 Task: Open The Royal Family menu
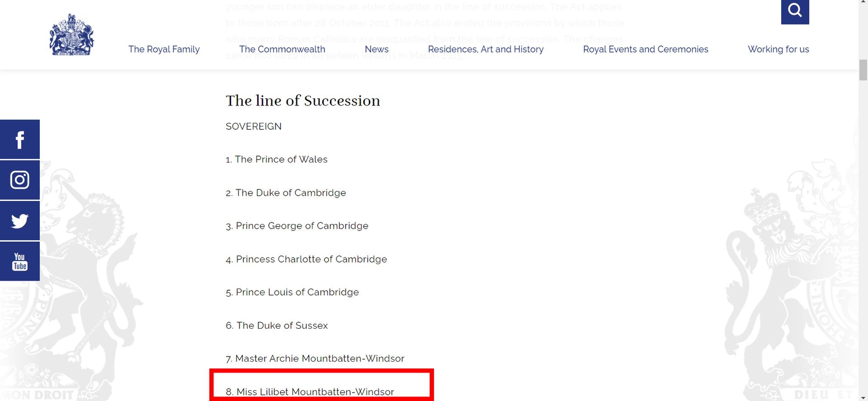(164, 49)
